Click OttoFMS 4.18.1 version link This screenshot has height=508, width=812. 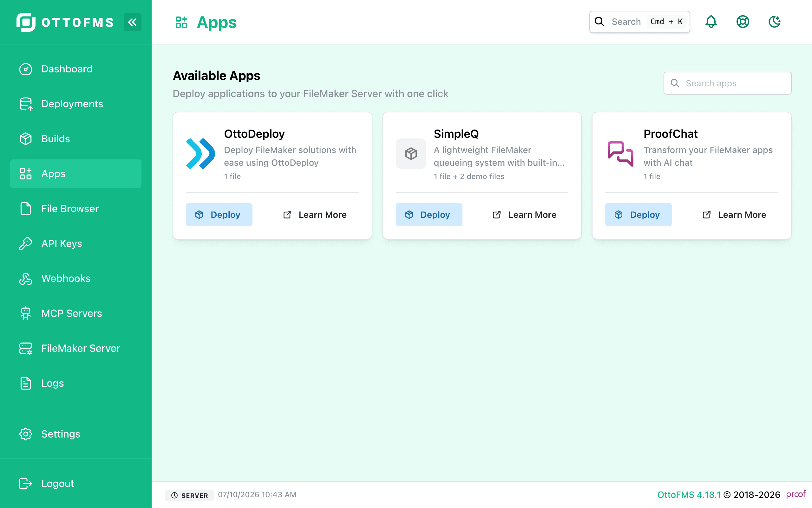click(x=689, y=495)
